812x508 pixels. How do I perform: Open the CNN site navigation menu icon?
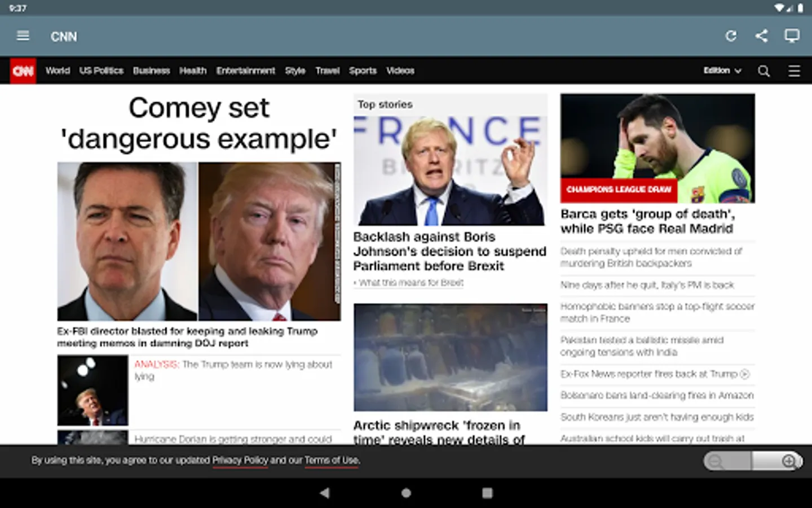(x=794, y=71)
